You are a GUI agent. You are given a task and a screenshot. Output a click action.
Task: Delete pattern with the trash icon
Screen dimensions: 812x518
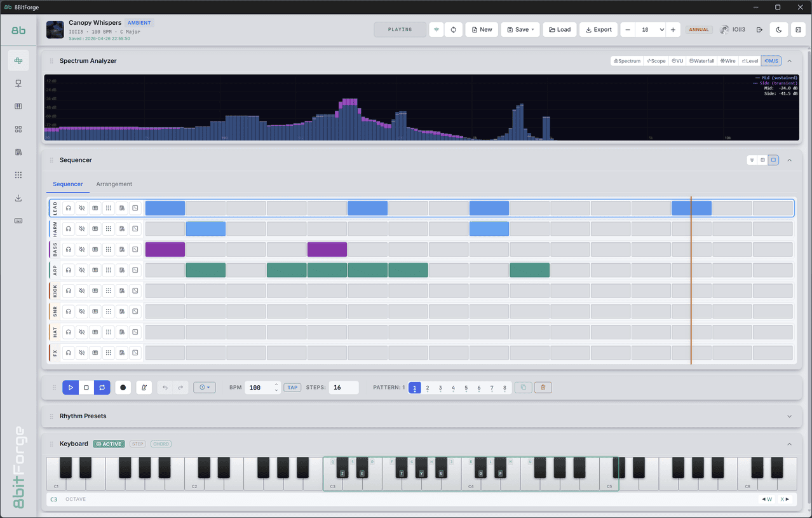click(x=543, y=387)
